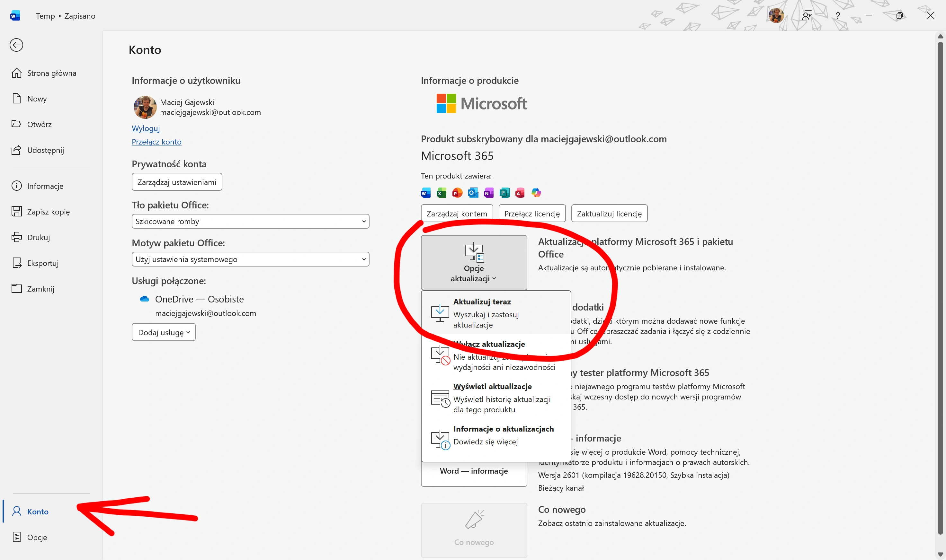Open the Drukuj tab in sidebar

(x=39, y=237)
